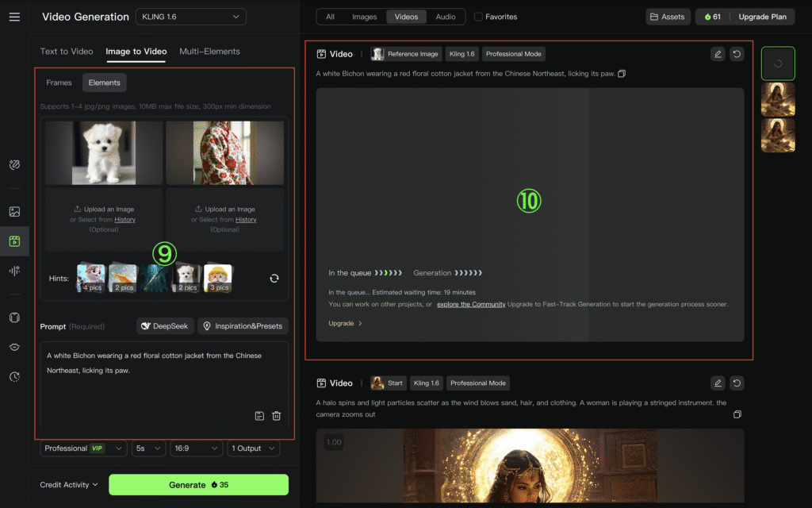Image resolution: width=812 pixels, height=508 pixels.
Task: Click the DeepSeek button
Action: 165,326
